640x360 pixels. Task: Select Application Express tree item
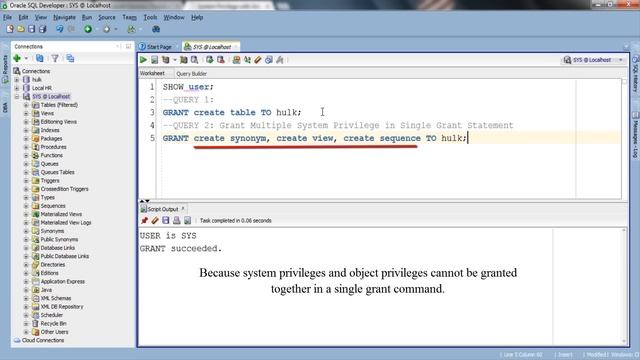point(62,281)
